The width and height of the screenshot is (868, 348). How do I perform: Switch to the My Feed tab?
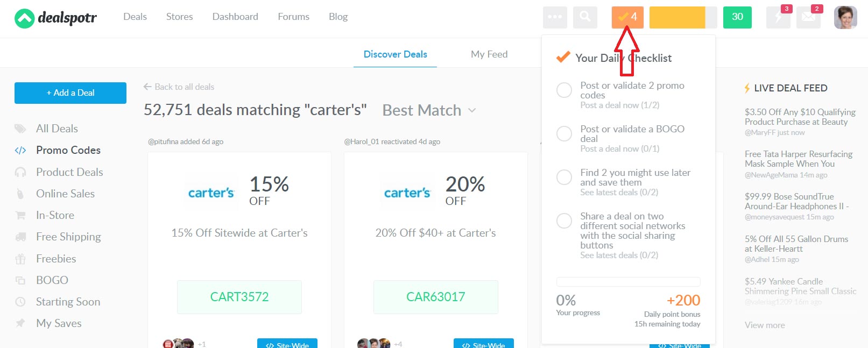coord(489,54)
